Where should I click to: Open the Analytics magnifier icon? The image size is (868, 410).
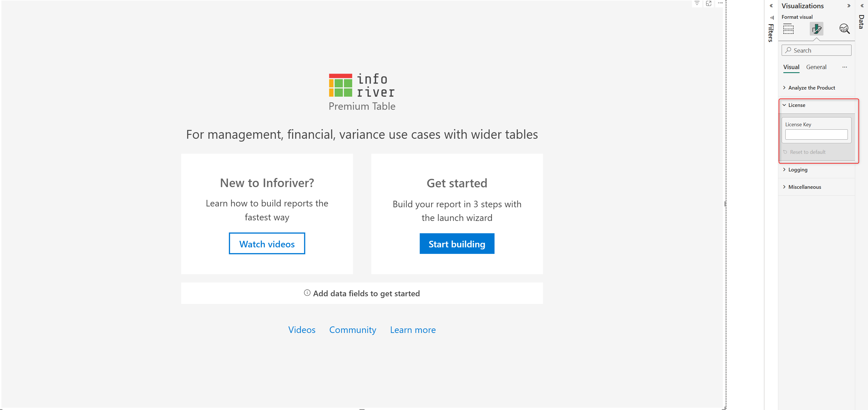click(x=844, y=29)
